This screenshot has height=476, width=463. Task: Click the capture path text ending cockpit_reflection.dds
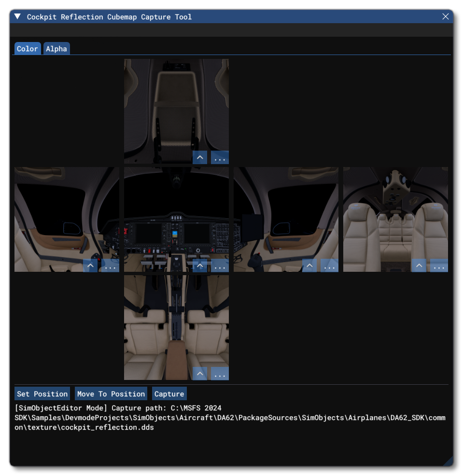pos(230,418)
